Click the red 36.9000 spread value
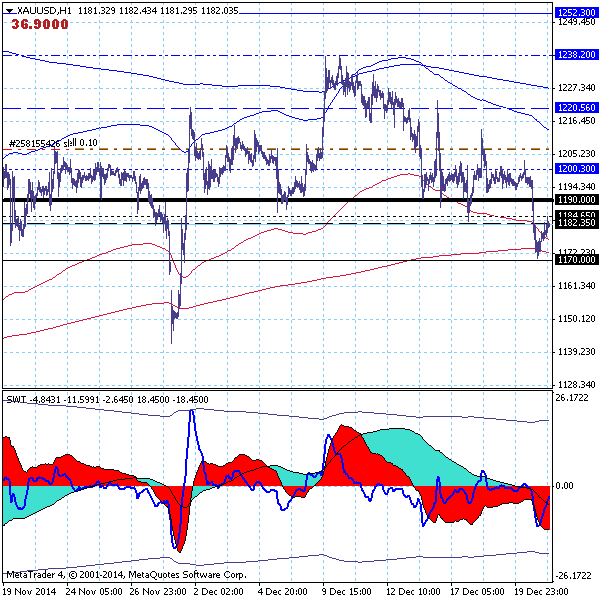 pos(40,24)
